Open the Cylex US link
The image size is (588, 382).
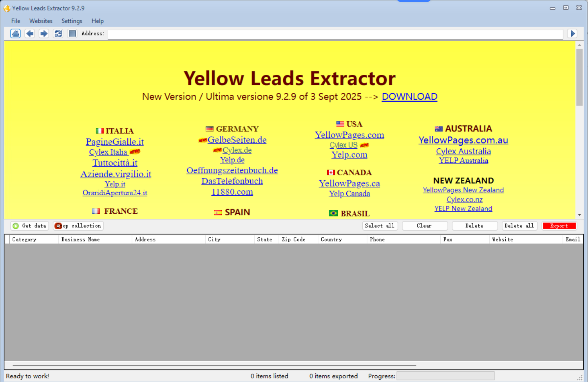[344, 145]
